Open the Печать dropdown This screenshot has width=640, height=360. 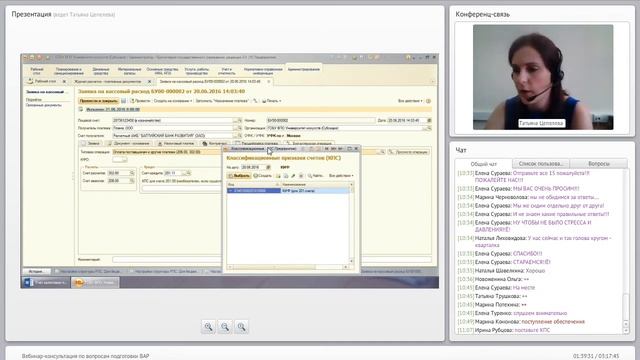[x=271, y=101]
